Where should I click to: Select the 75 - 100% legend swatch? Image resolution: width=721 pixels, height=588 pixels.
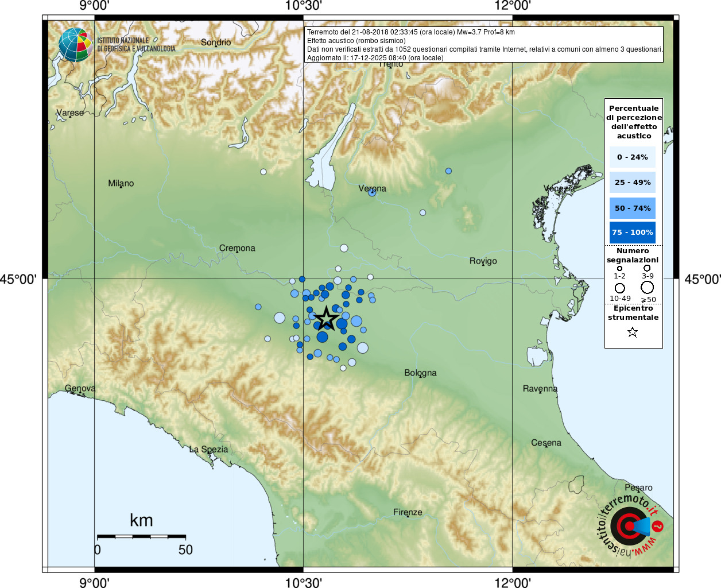(x=633, y=232)
